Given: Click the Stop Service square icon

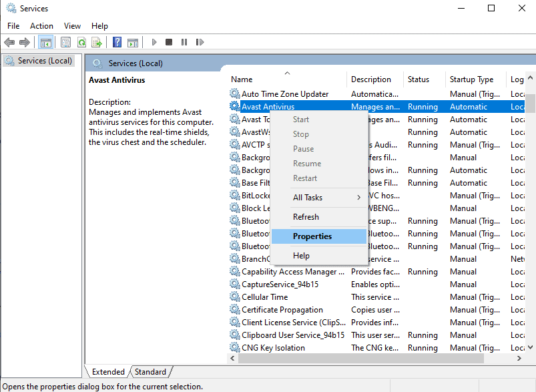Looking at the screenshot, I should [169, 42].
